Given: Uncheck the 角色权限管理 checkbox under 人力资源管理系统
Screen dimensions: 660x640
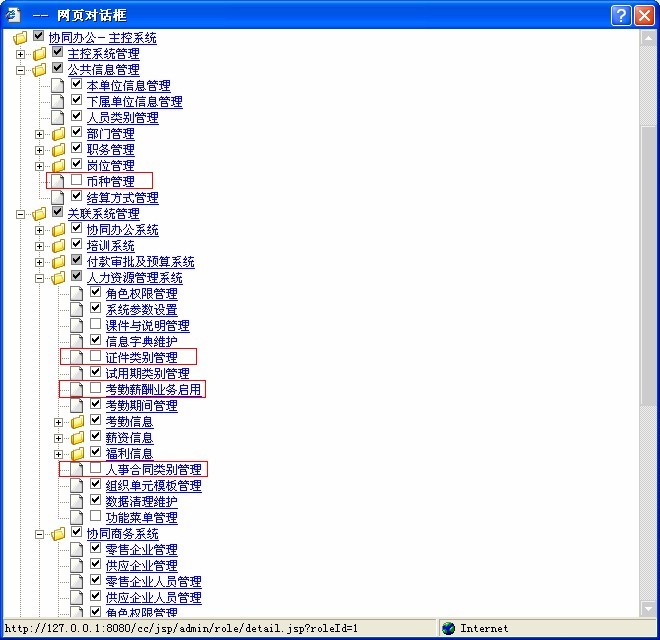Looking at the screenshot, I should pyautogui.click(x=96, y=292).
